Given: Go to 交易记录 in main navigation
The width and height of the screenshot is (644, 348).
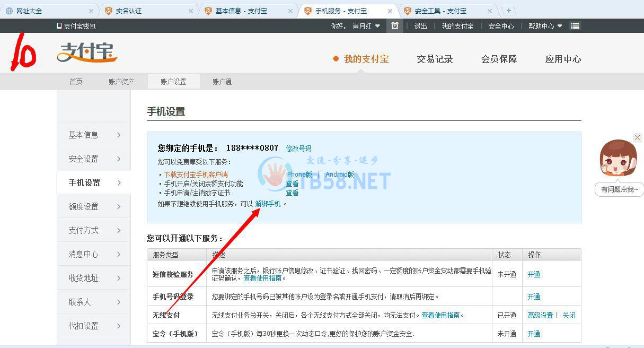Looking at the screenshot, I should [435, 59].
